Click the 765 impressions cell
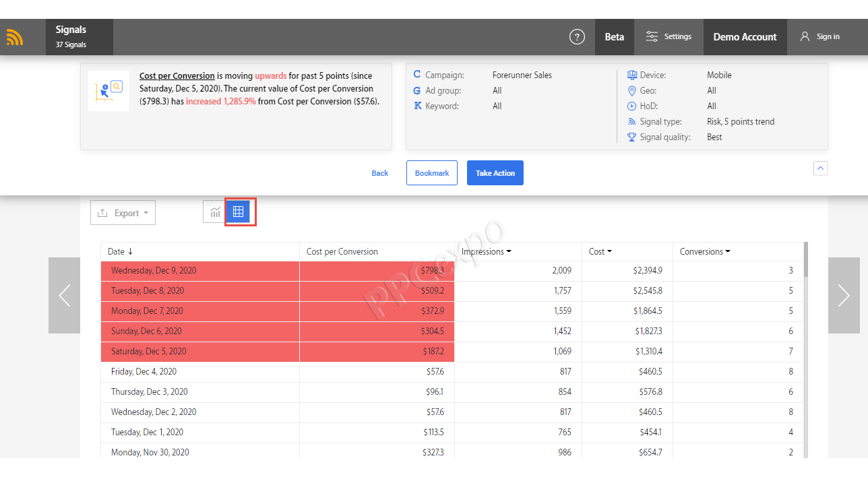868x477 pixels. pos(518,433)
